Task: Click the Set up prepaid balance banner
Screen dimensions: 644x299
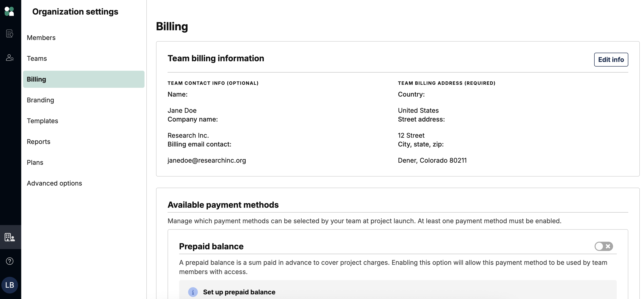Action: [239, 292]
